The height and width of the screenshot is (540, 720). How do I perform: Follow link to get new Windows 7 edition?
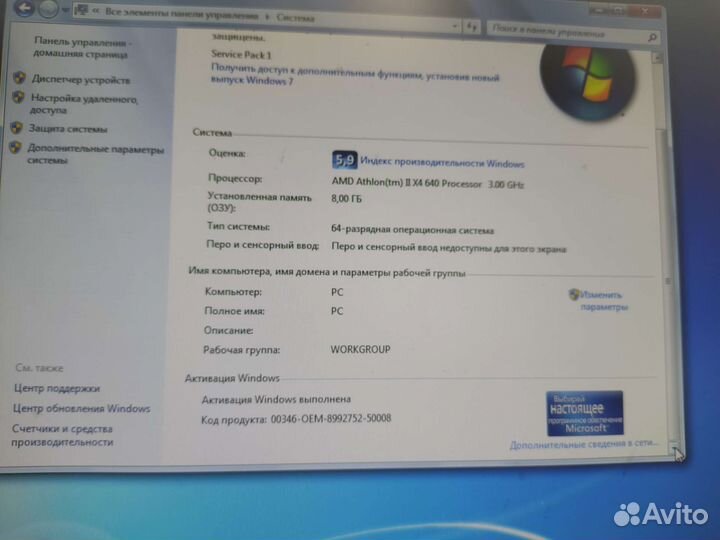pos(354,74)
